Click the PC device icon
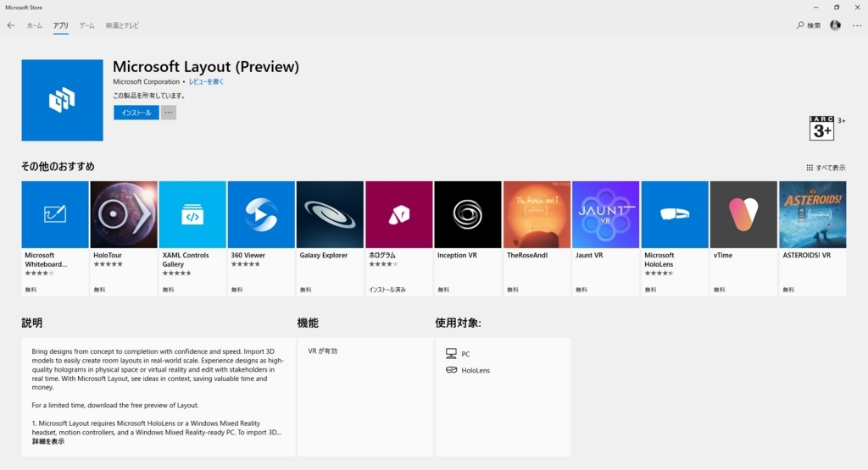 [451, 354]
